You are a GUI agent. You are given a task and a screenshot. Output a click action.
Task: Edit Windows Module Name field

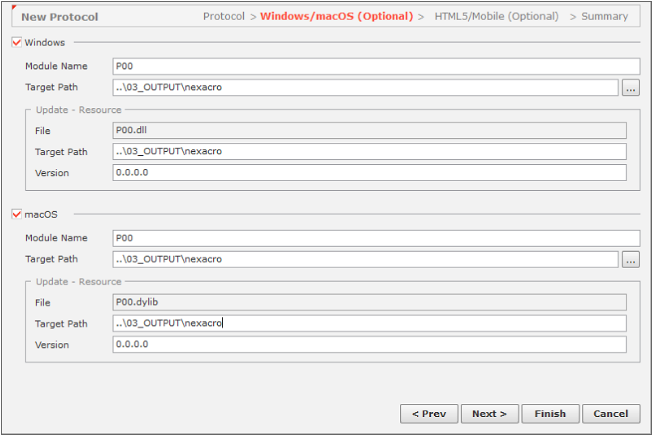point(375,67)
